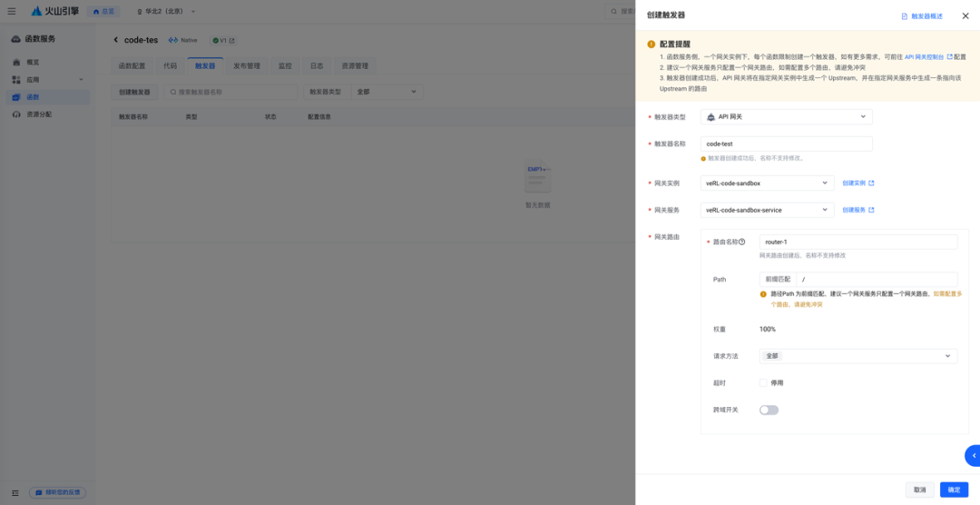This screenshot has width=980, height=505.
Task: Click the external link icon beside 创建实例
Action: tap(871, 183)
